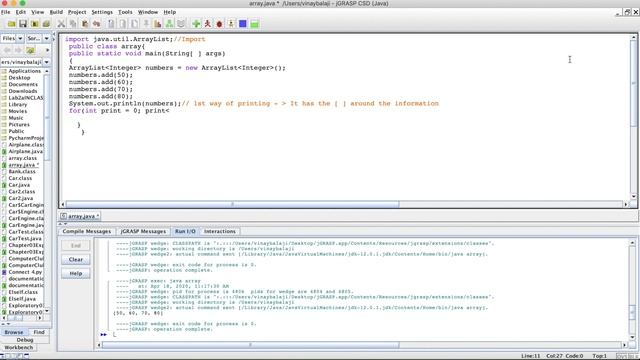Screen dimensions: 640x360
Task: Open the Project menu
Action: [77, 12]
